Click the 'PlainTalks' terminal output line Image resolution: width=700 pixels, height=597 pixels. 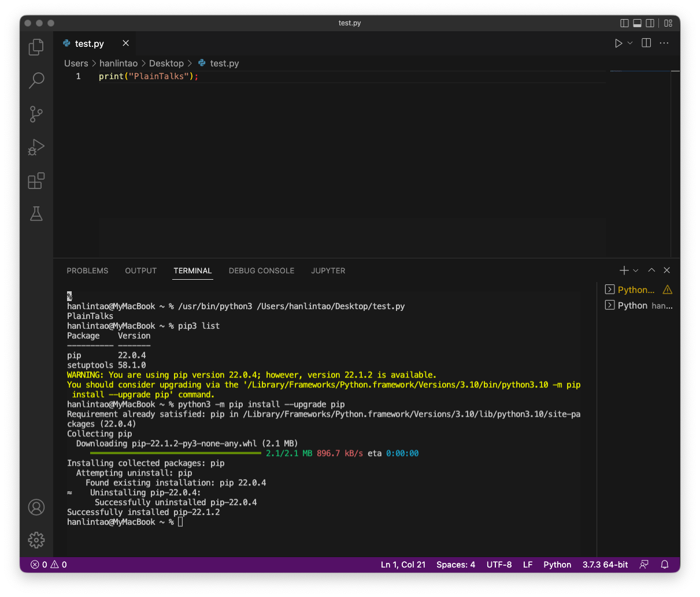point(90,316)
